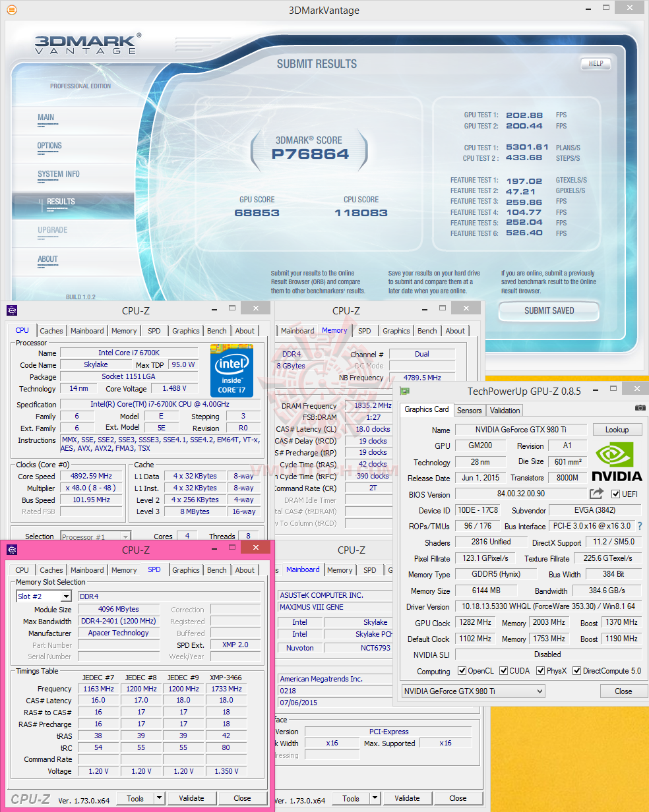
Task: Switch to the Sensors tab in GPU-Z
Action: 470,410
